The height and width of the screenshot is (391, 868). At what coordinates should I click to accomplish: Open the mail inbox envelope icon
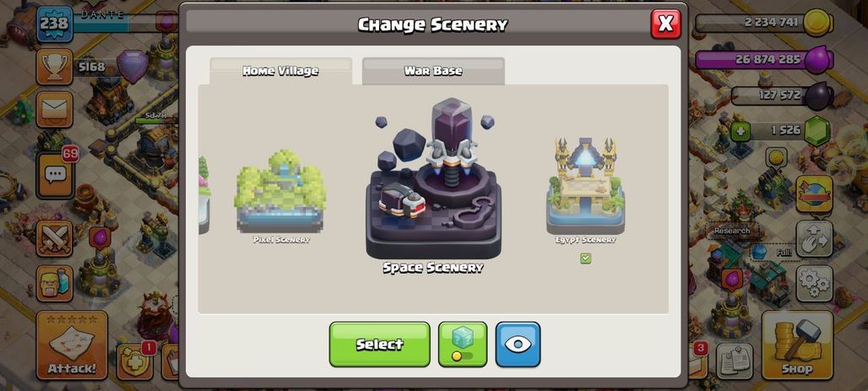54,109
